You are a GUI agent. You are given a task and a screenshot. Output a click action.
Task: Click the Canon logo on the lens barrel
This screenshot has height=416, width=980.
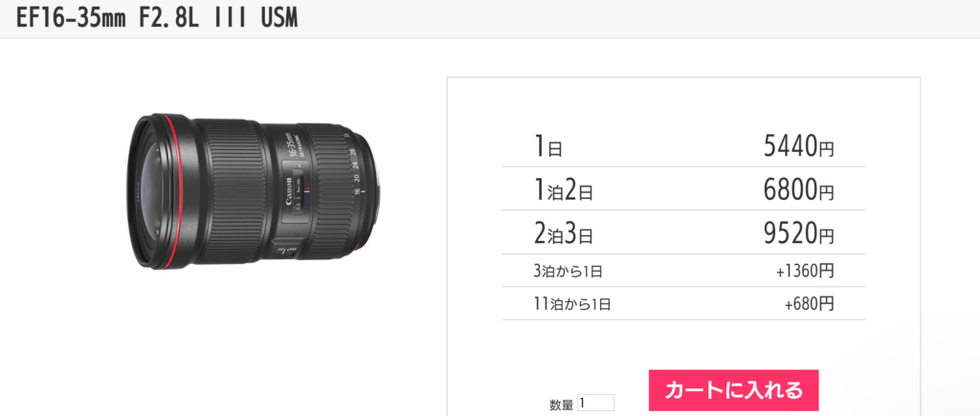click(289, 192)
